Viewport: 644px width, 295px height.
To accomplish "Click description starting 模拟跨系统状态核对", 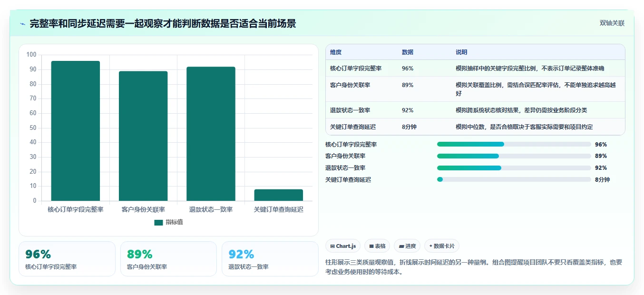I will pyautogui.click(x=521, y=110).
